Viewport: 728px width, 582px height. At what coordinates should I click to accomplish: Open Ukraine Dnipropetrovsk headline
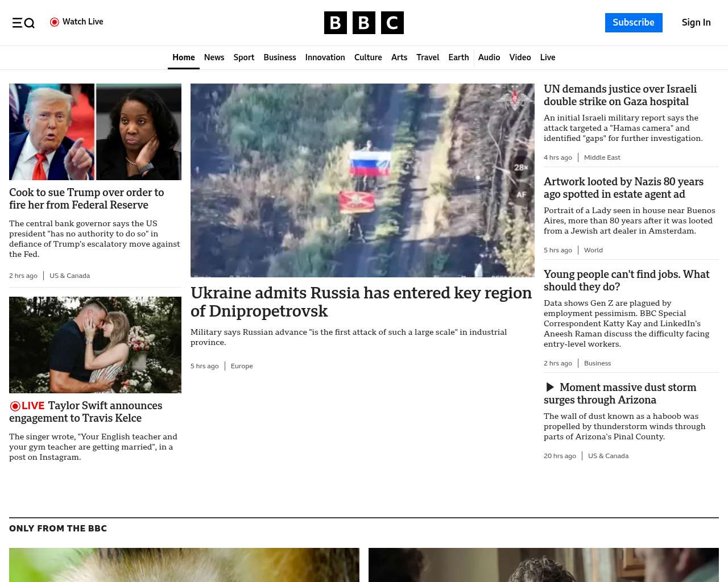pos(361,302)
